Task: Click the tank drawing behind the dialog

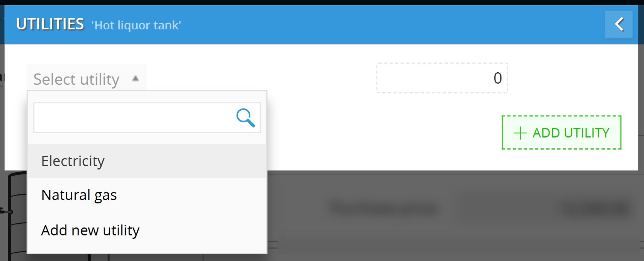Action: click(x=16, y=215)
